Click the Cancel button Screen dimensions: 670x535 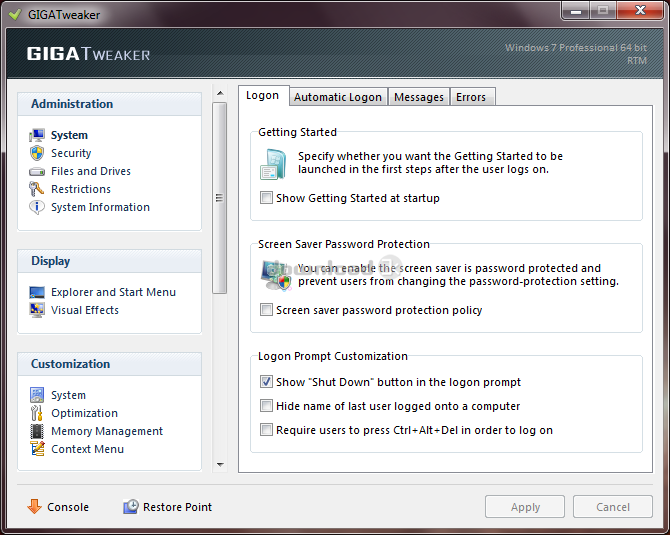click(x=612, y=507)
